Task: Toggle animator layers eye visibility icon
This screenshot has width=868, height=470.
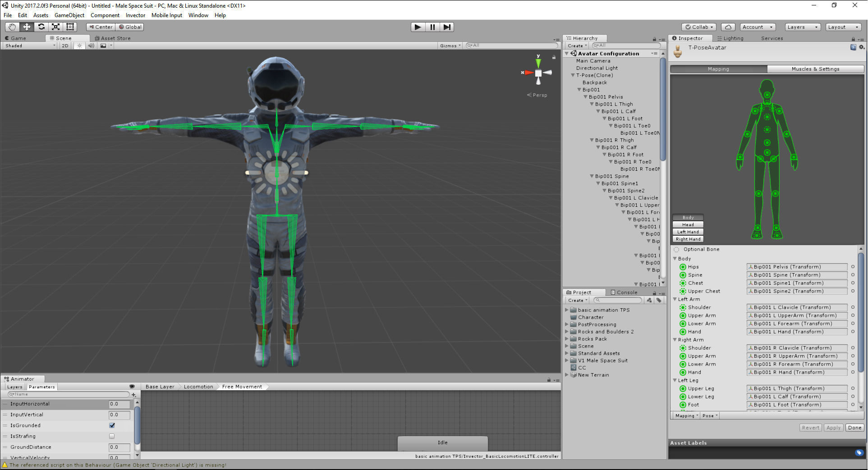Action: (132, 387)
